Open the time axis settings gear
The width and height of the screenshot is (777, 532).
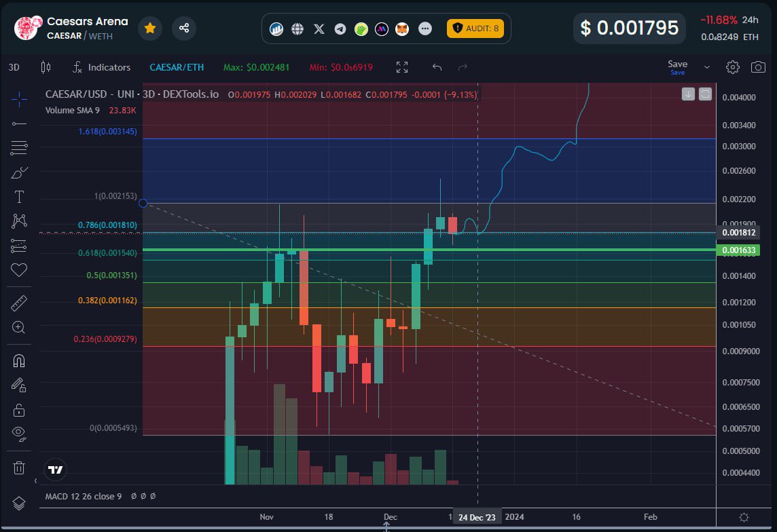[x=743, y=517]
